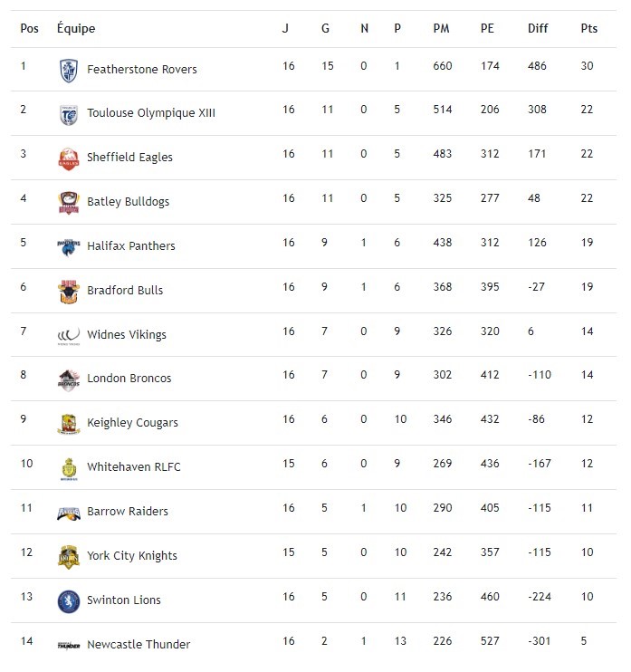Click the Pos column header
Viewport: 631px width, 672px height.
click(30, 28)
